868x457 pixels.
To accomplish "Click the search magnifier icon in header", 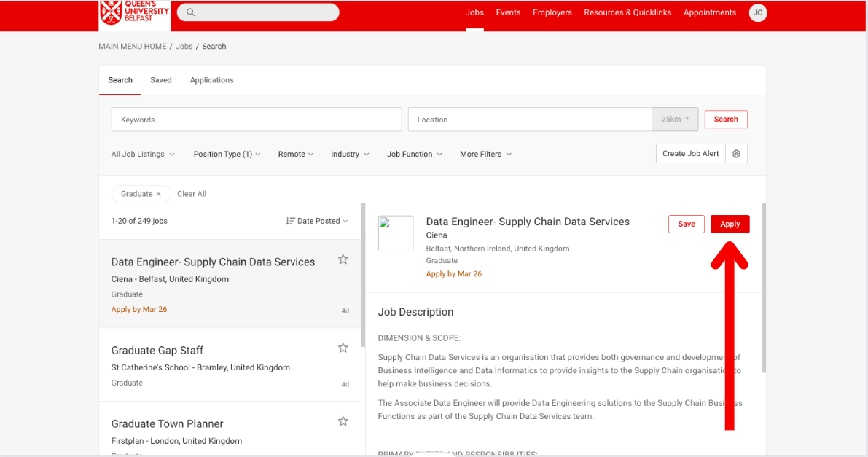I will (190, 12).
